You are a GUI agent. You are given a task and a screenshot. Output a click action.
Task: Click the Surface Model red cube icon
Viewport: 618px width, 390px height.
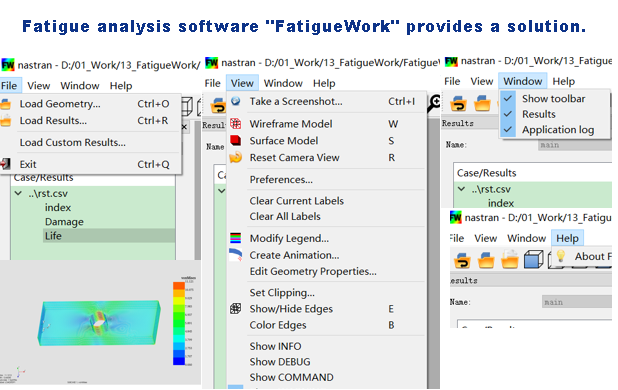coord(236,140)
